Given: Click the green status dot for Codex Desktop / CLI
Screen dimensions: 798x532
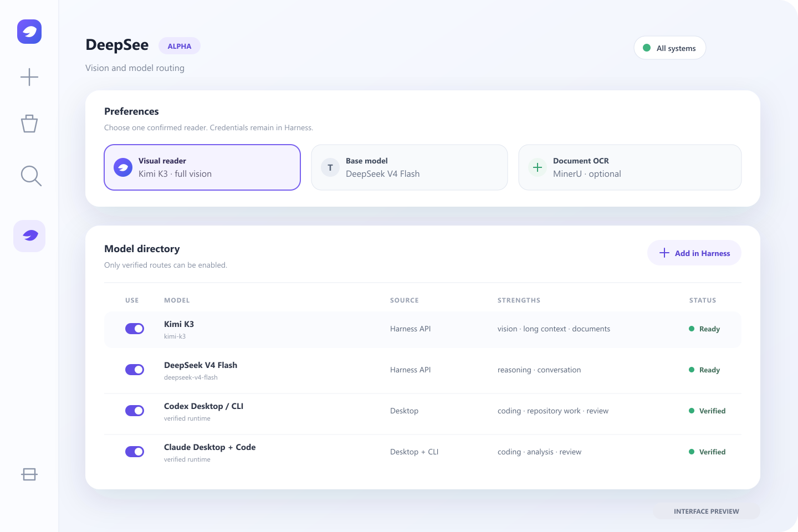Looking at the screenshot, I should [692, 411].
